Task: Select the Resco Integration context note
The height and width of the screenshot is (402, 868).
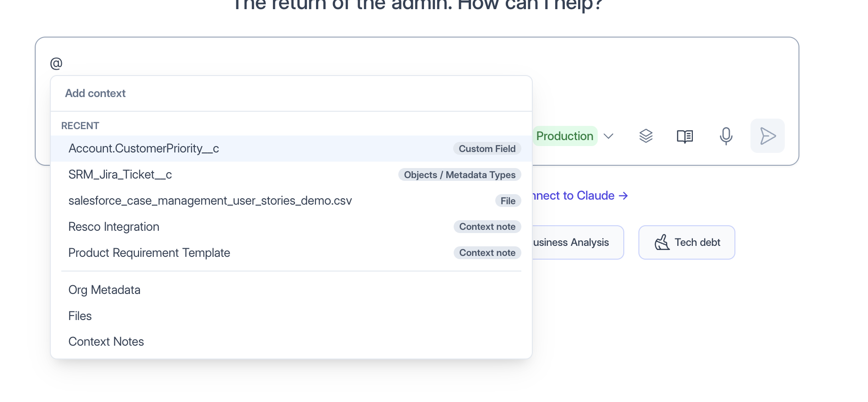Action: pyautogui.click(x=291, y=227)
